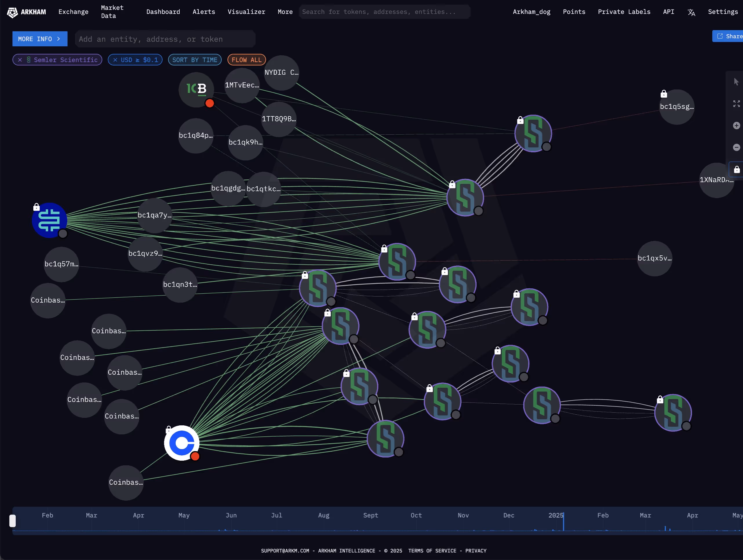743x560 pixels.
Task: Click the 10B logo node
Action: pos(196,90)
